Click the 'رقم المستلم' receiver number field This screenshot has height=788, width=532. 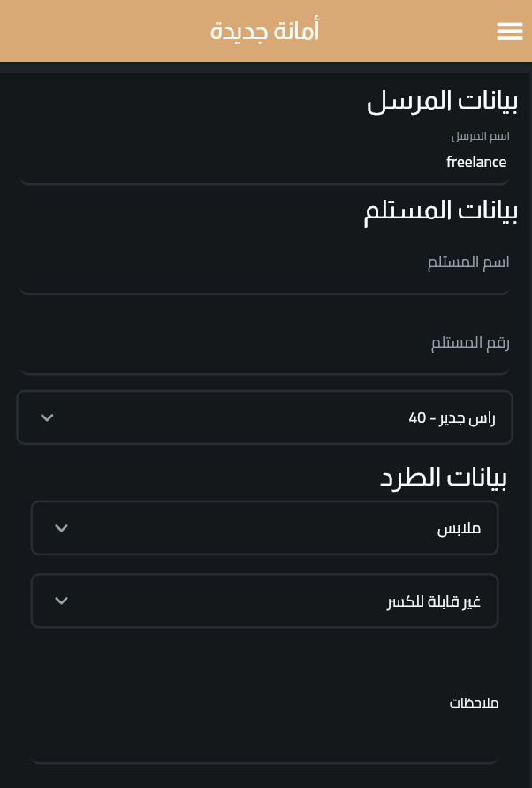click(x=265, y=343)
